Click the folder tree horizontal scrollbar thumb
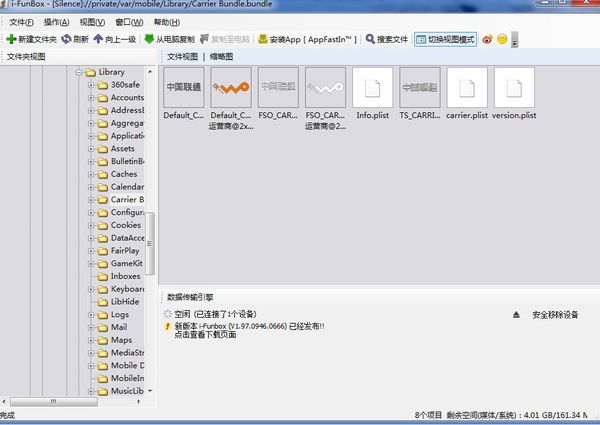Viewport: 600px width, 425px height. (54, 402)
